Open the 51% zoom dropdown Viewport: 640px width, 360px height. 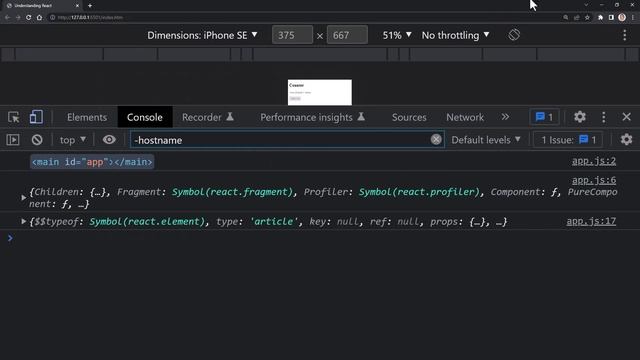tap(397, 36)
